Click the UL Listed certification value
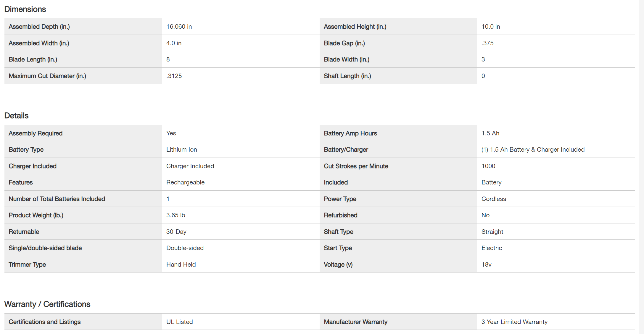This screenshot has height=334, width=644. click(179, 322)
